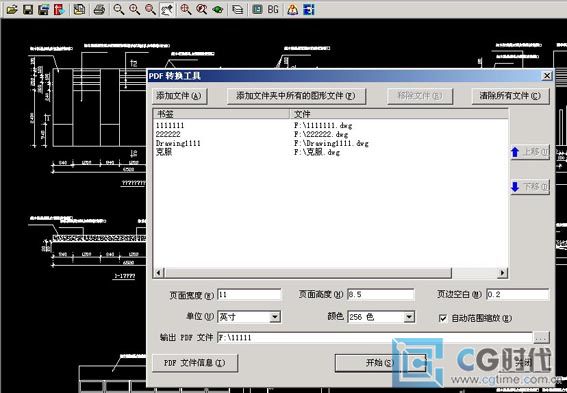Click the 开始 start button
The height and width of the screenshot is (393, 567).
pos(380,363)
